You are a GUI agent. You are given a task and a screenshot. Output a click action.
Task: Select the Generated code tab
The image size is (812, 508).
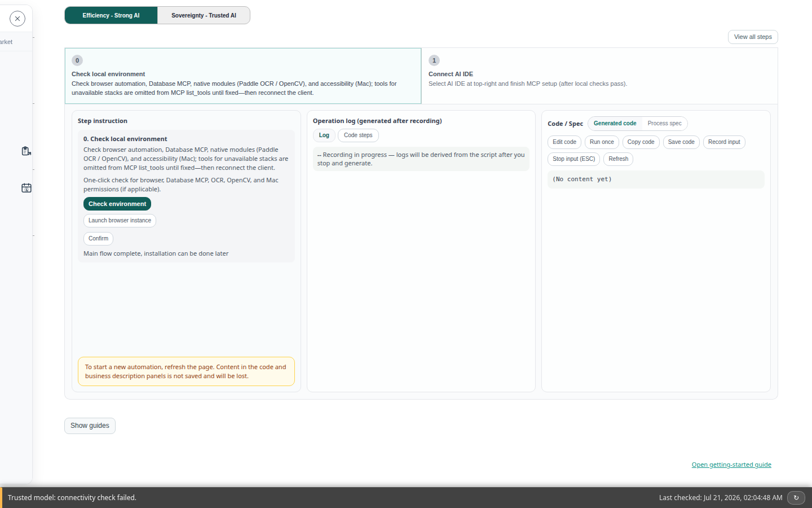[x=615, y=124]
